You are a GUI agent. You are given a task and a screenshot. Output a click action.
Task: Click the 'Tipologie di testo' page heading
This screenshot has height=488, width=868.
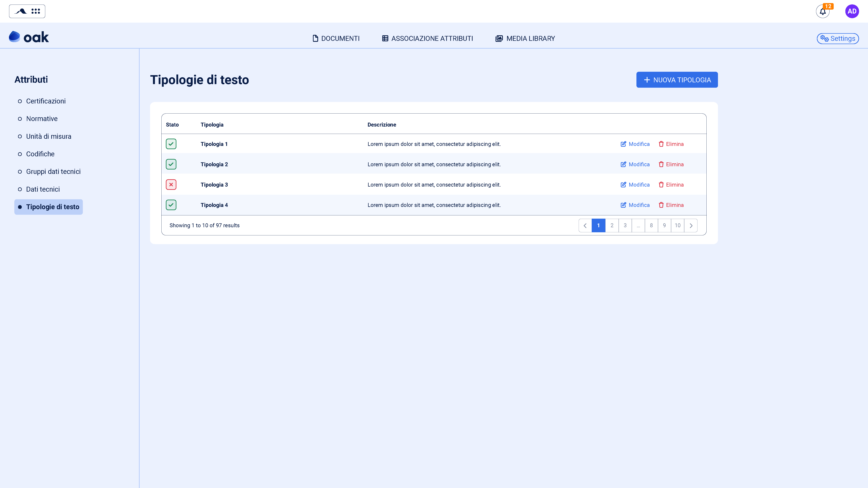200,80
